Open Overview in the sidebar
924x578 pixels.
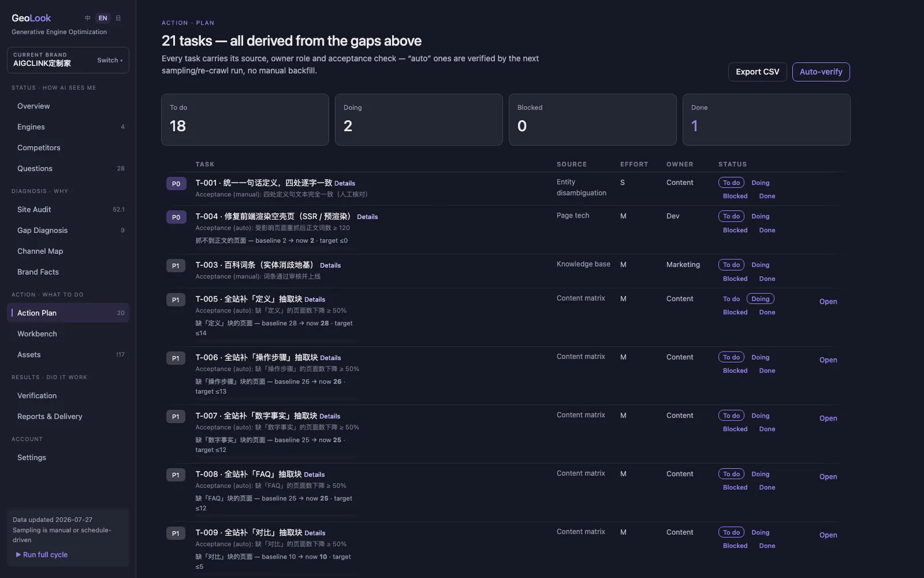68,106
